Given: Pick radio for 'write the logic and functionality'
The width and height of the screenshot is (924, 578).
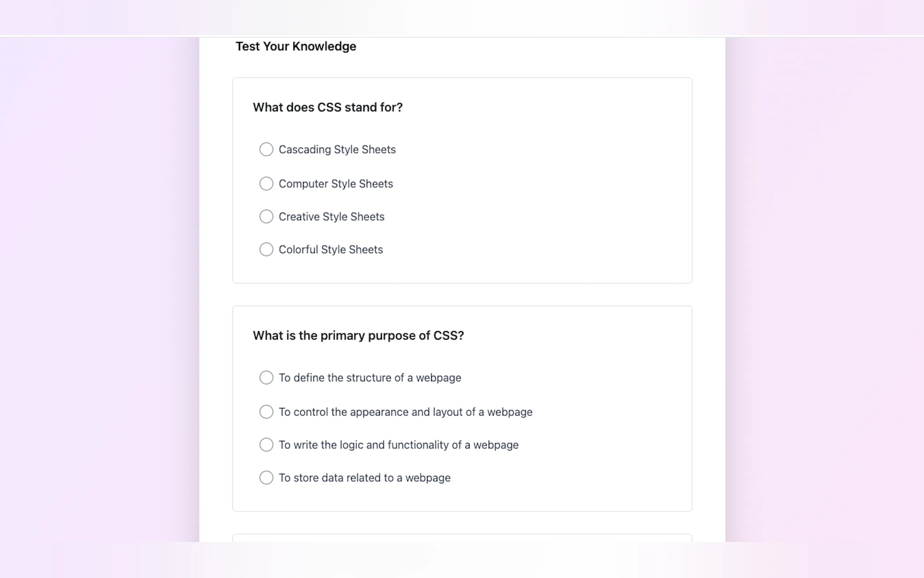Looking at the screenshot, I should point(266,444).
